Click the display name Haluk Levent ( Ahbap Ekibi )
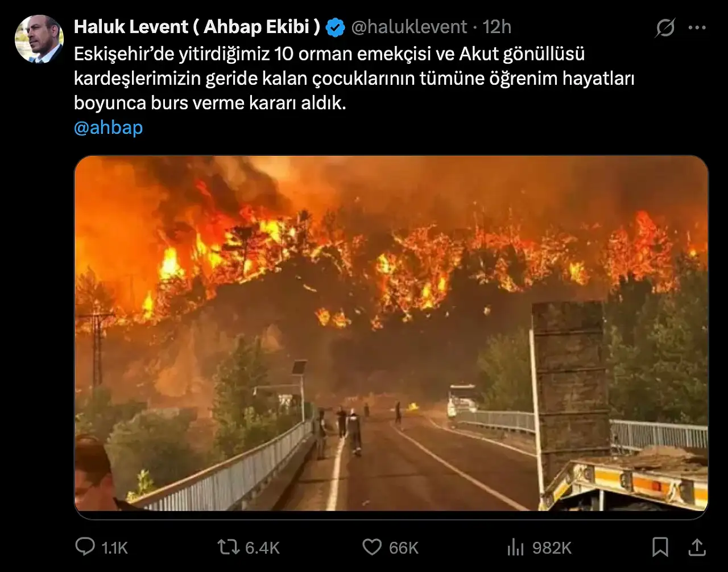Screen dimensions: 728x572 [x=197, y=26]
